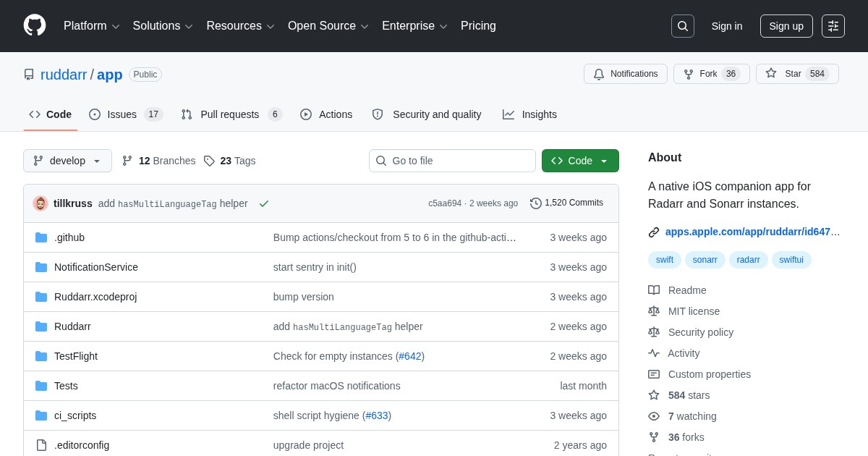Switch to the Security and quality tab
This screenshot has height=456, width=868.
[x=427, y=114]
